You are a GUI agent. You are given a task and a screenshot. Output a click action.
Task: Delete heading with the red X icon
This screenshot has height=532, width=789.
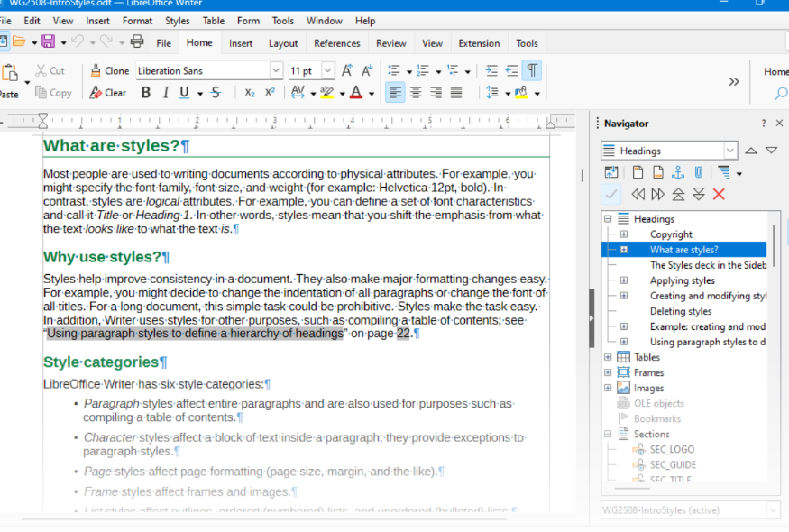[719, 194]
